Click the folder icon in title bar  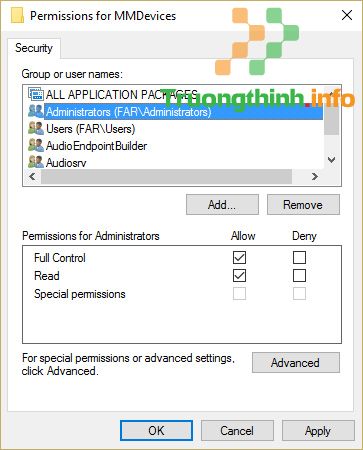tap(17, 15)
